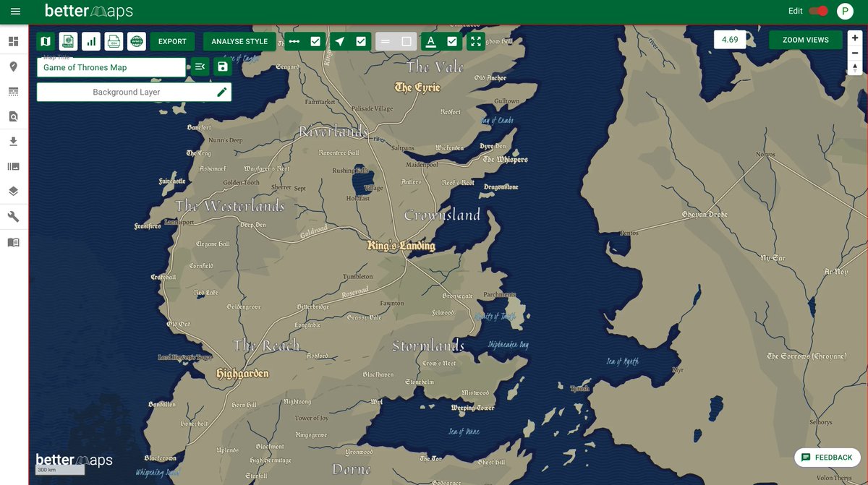Open the FEEDBACK button

(827, 457)
